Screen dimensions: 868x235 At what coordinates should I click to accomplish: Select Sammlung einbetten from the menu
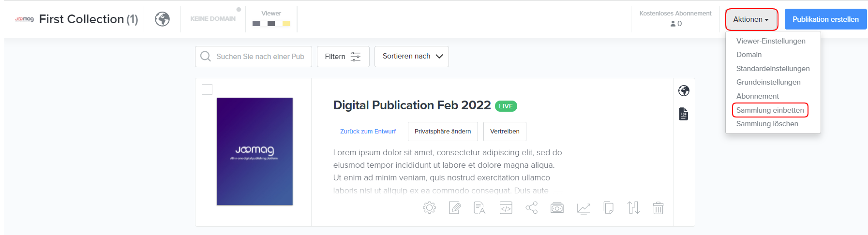[770, 110]
